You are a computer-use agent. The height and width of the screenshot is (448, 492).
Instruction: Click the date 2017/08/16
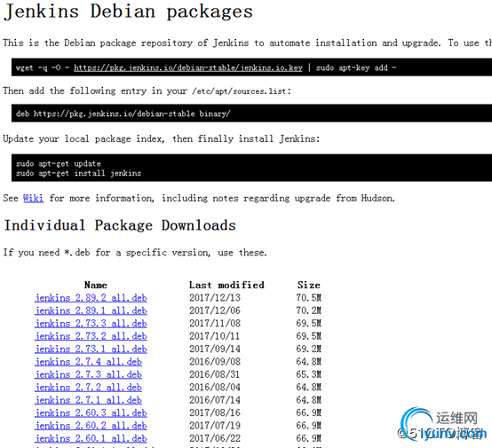pos(215,413)
